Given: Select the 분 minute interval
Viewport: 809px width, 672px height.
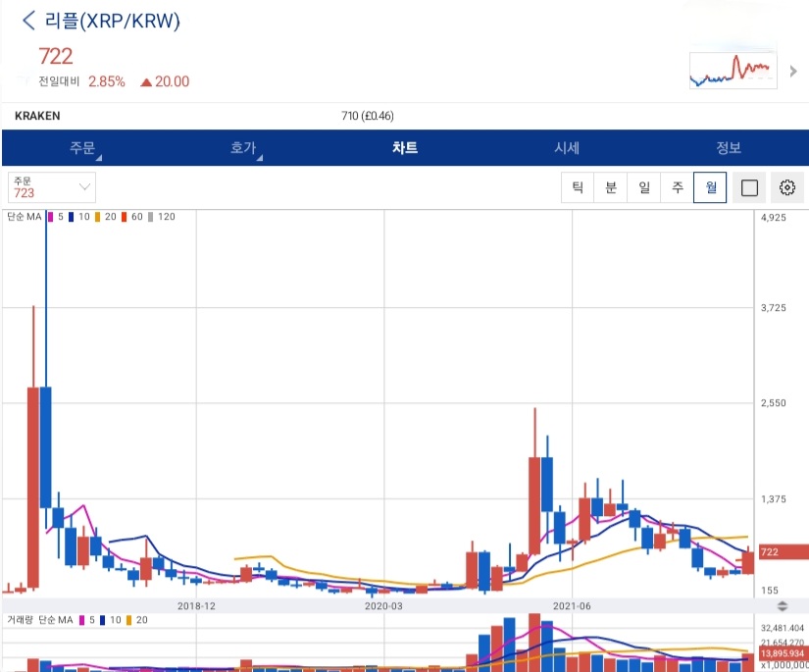Looking at the screenshot, I should 611,187.
